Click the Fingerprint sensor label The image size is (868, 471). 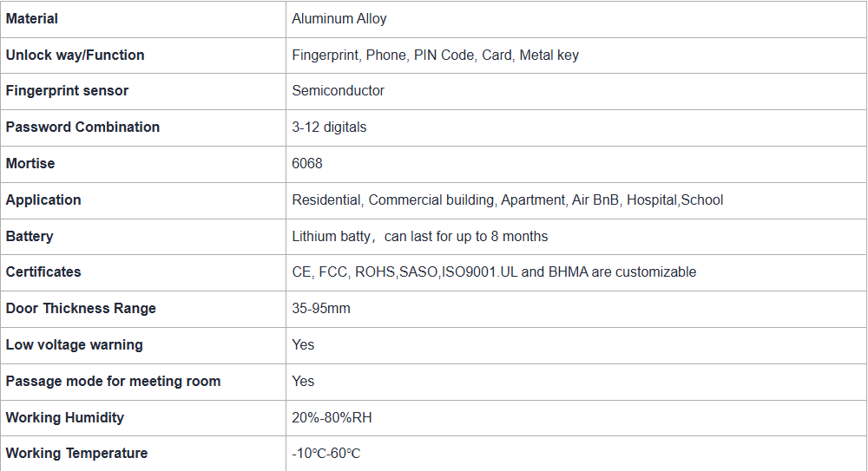pos(67,90)
